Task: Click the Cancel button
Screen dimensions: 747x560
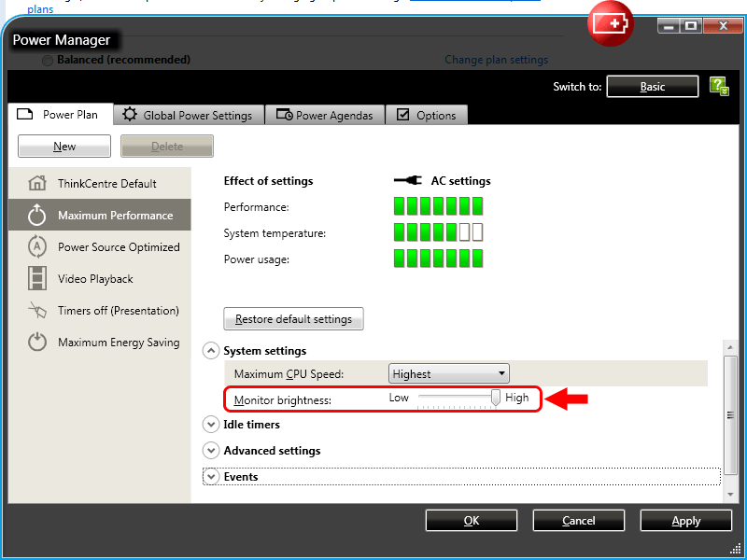Action: [578, 521]
